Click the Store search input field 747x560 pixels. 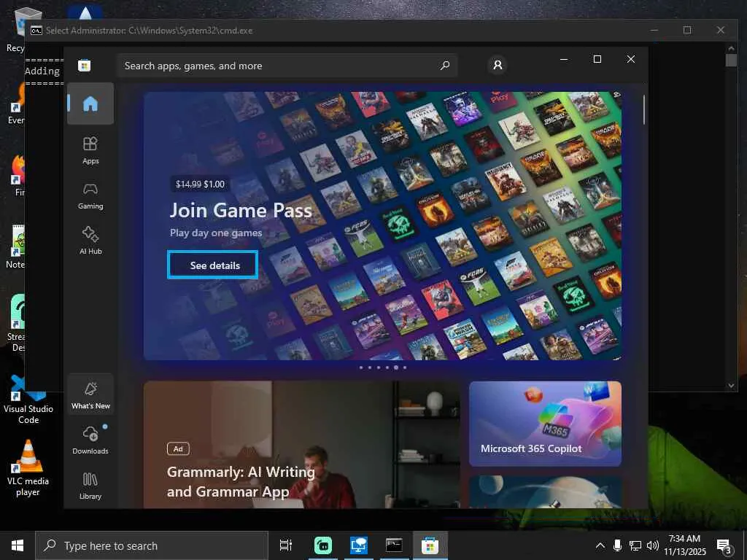[x=287, y=66]
